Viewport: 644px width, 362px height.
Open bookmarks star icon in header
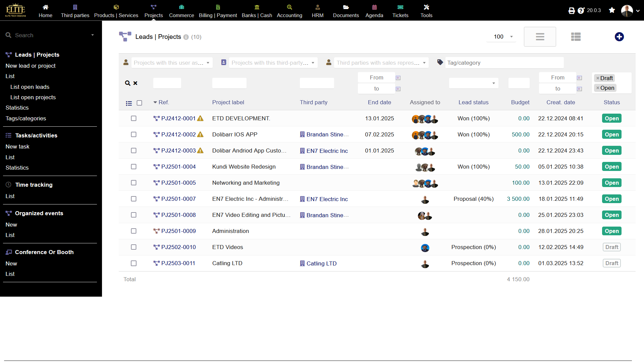tap(612, 10)
